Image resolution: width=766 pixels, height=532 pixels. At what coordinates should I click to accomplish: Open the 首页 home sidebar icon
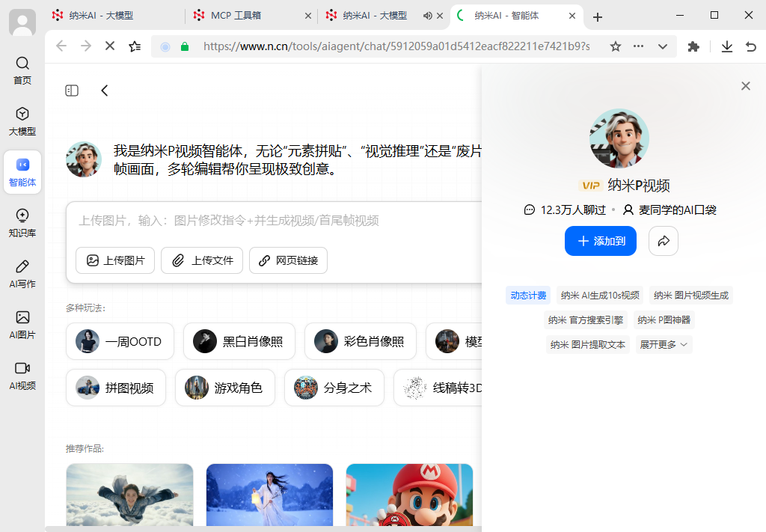22,70
